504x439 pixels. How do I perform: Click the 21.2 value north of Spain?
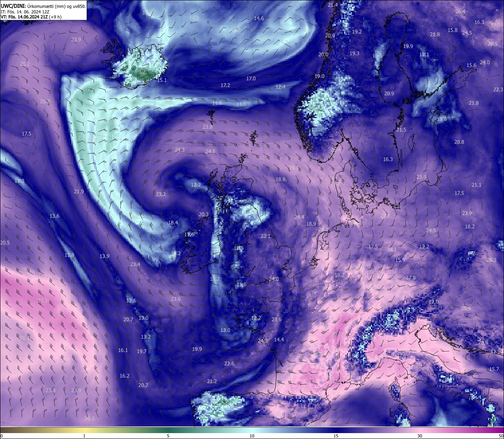(x=212, y=381)
